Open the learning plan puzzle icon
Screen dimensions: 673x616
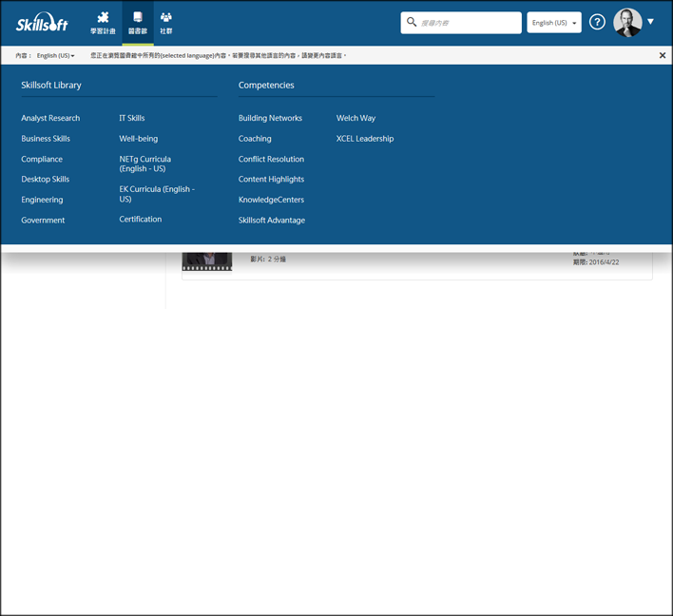tap(103, 23)
